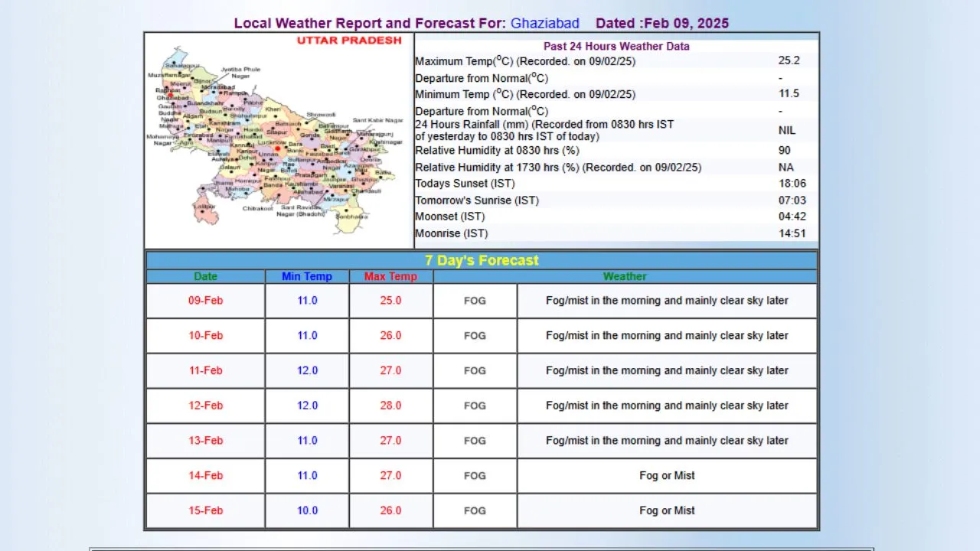Click the 09-Feb max temp 25.0

(x=390, y=301)
